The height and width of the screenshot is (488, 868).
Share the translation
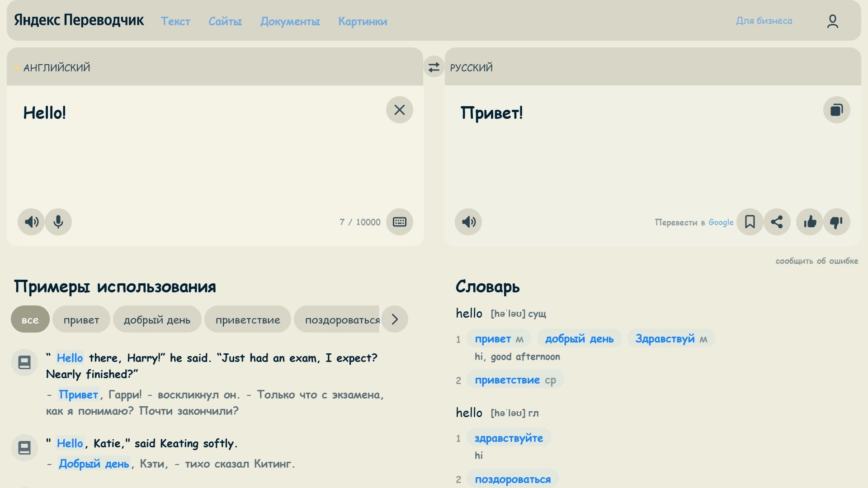777,222
